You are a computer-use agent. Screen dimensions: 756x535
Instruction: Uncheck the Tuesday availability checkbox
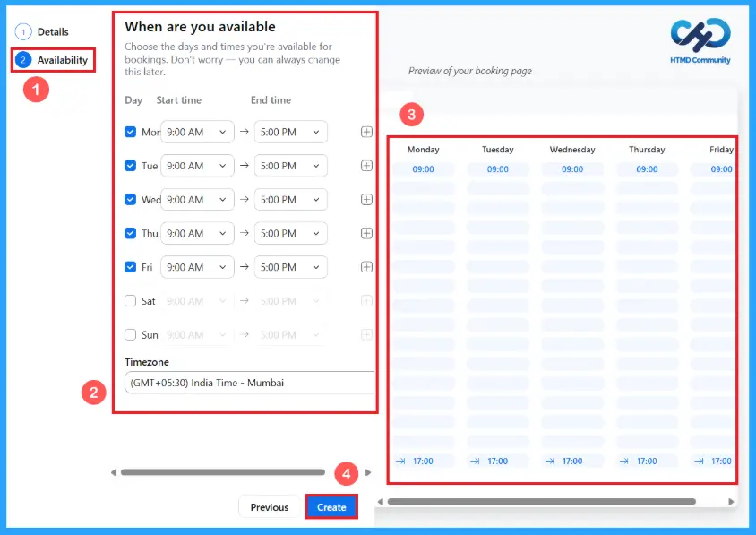point(130,166)
